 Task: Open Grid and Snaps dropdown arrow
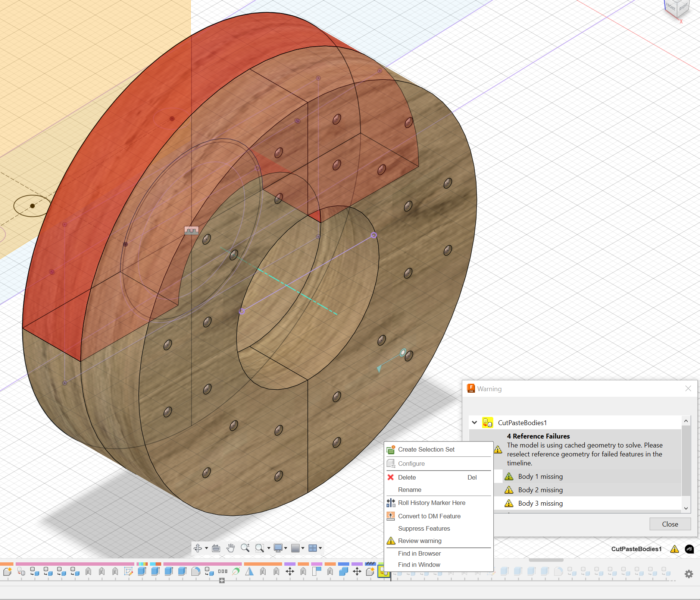click(x=303, y=548)
